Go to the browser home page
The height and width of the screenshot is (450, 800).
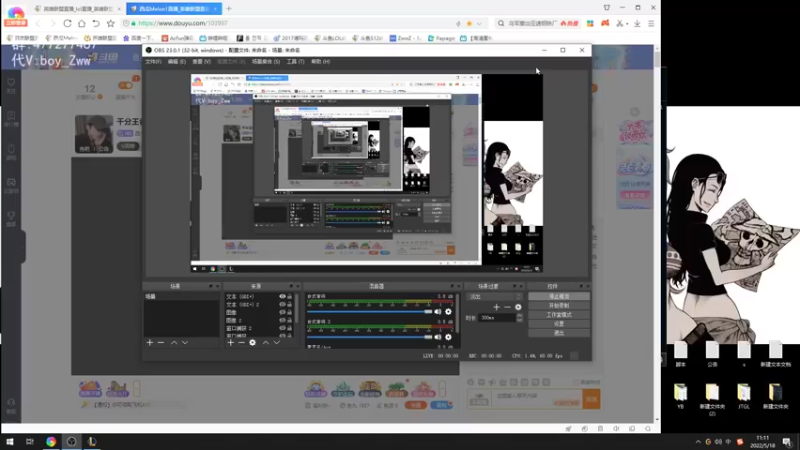point(82,23)
